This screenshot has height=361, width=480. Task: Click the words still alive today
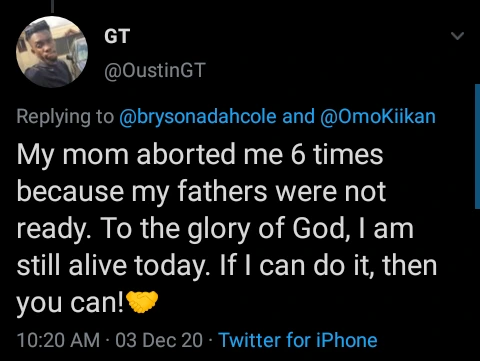113,267
